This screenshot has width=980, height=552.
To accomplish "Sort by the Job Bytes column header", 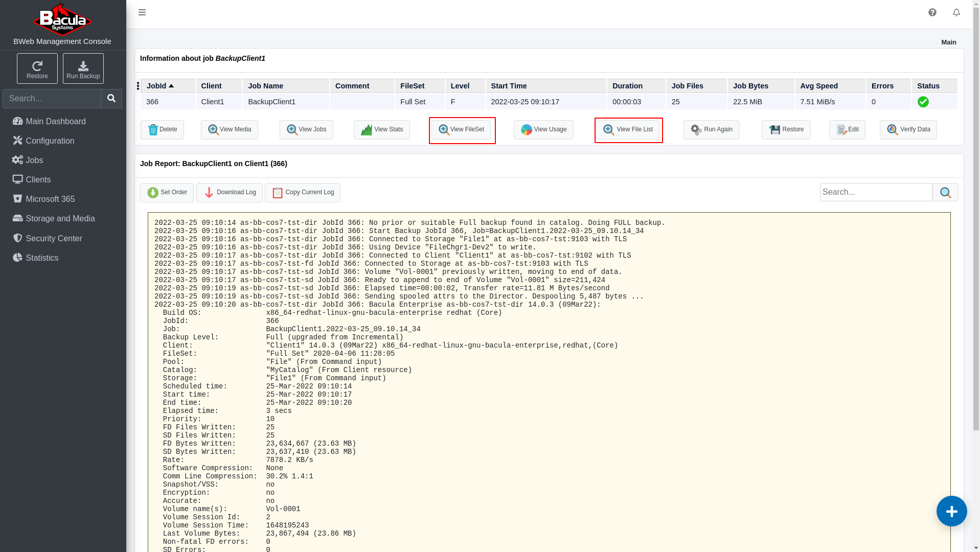I will pos(761,86).
